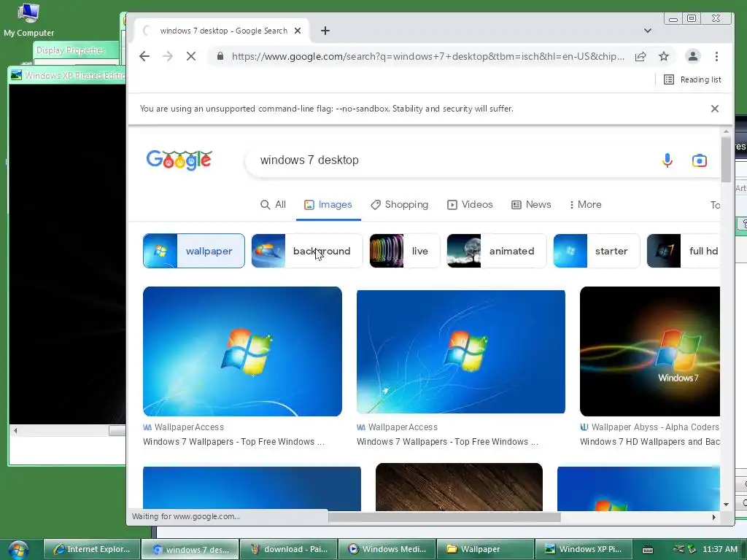747x560 pixels.
Task: Search by image using the camera icon
Action: coord(699,160)
